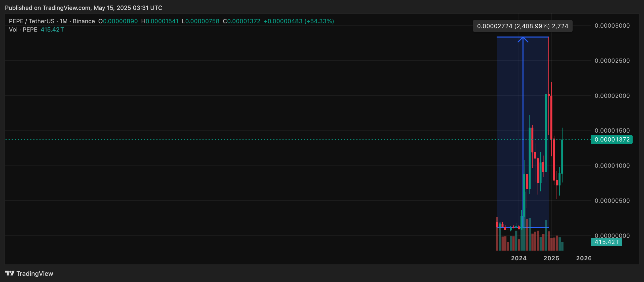Image resolution: width=644 pixels, height=282 pixels.
Task: Click the 0.00002000 price axis label
Action: coord(612,96)
